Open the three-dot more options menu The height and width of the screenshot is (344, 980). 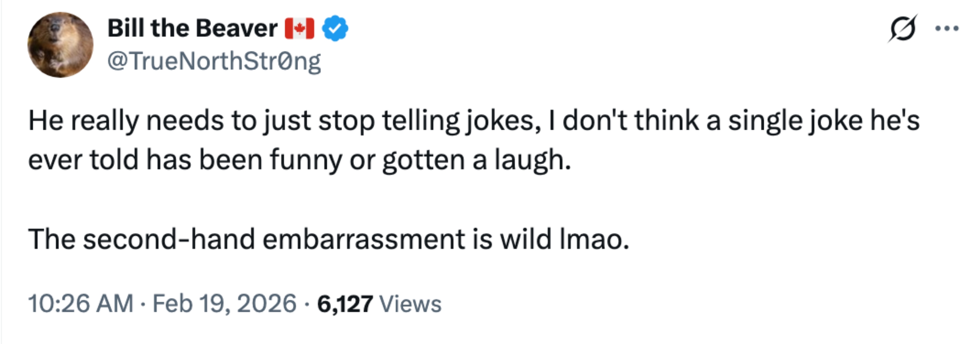coord(947,28)
